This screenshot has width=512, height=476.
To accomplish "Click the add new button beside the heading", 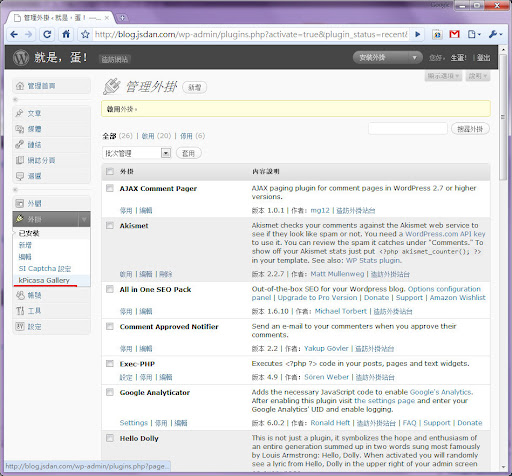I will [x=195, y=87].
